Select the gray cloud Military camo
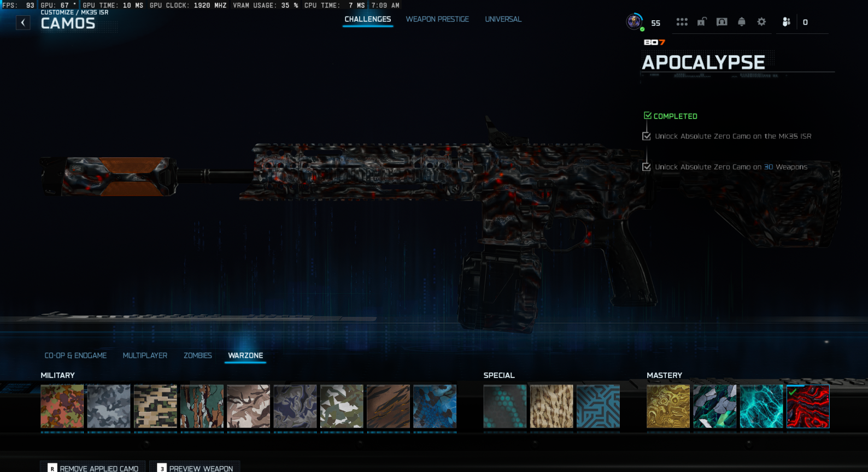 (109, 406)
